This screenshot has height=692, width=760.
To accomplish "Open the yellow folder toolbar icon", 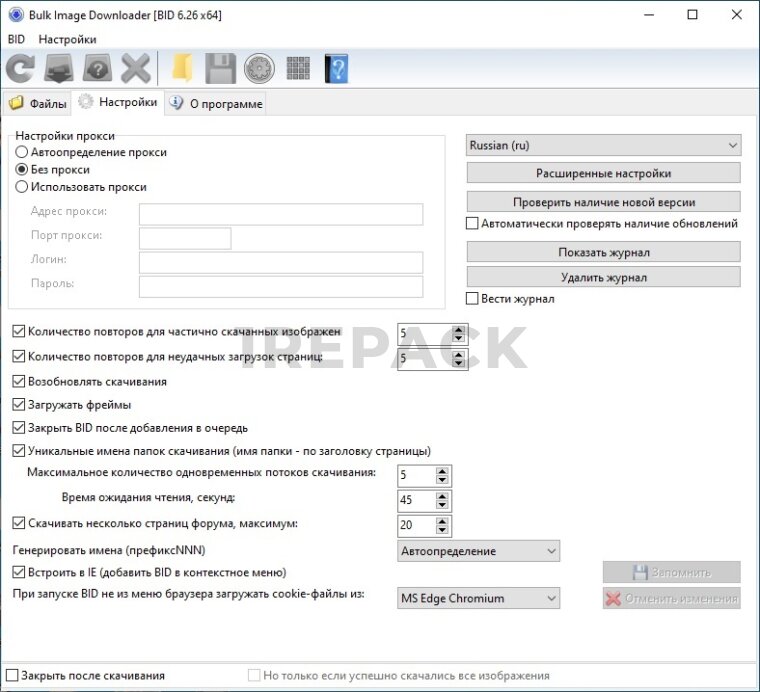I will click(181, 68).
